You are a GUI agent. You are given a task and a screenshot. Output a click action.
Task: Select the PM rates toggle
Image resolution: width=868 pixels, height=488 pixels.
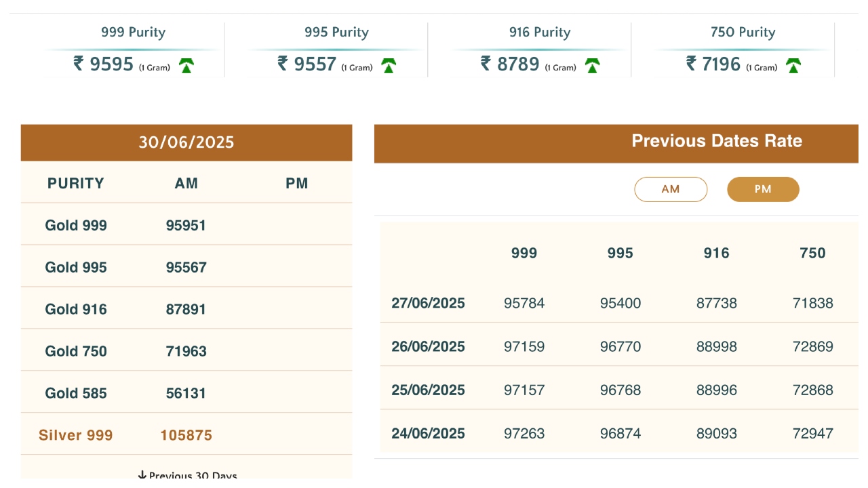763,190
